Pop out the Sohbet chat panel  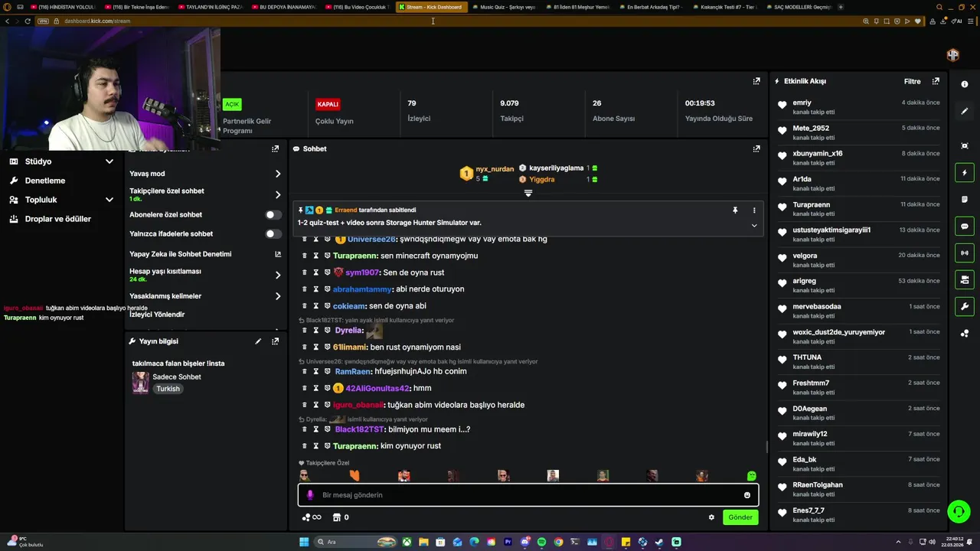pos(756,148)
